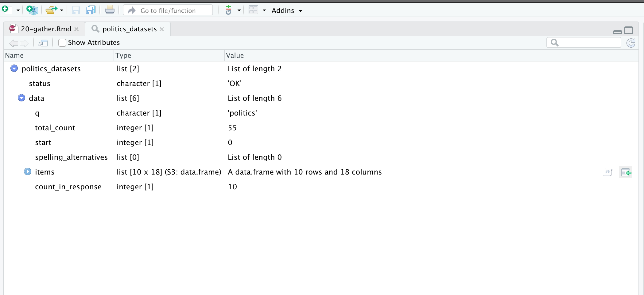Screen dimensions: 644x295
Task: Select the total_count row
Action: tap(55, 128)
